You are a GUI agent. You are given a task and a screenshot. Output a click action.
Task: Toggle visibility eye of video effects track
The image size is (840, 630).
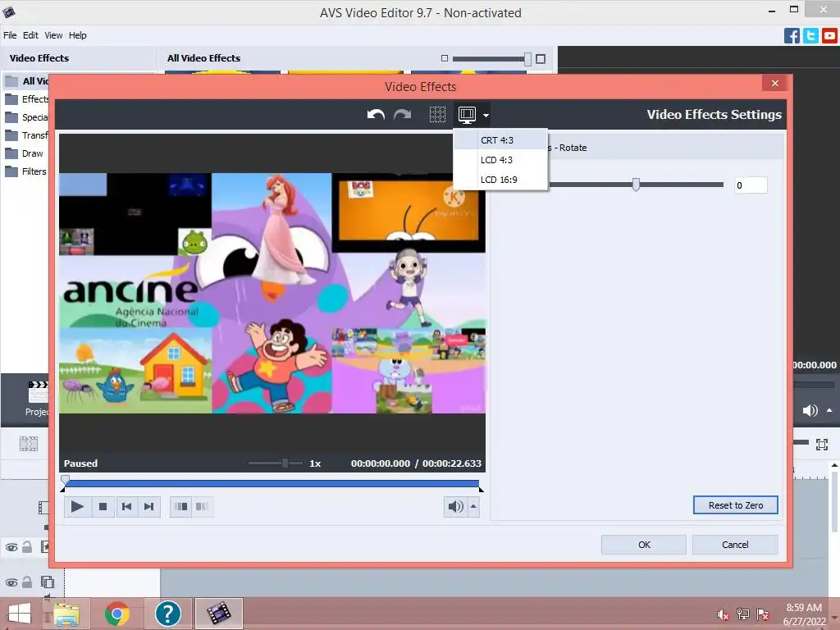click(11, 547)
